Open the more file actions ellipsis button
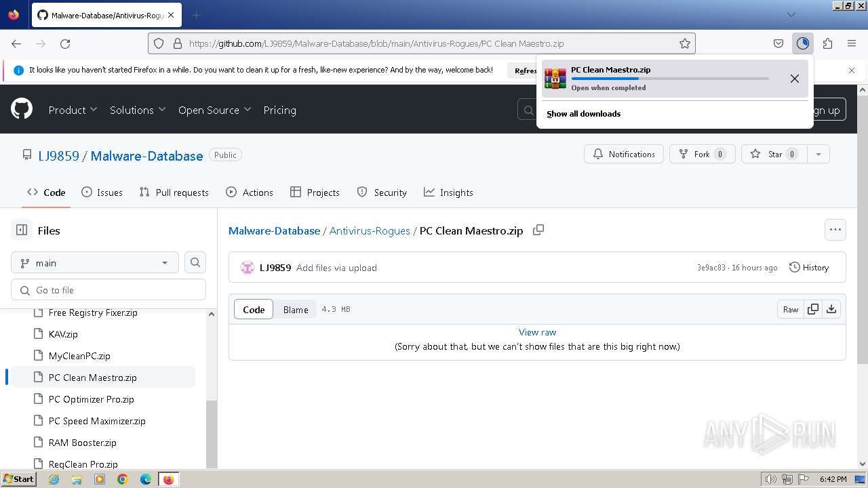The image size is (868, 488). point(835,230)
